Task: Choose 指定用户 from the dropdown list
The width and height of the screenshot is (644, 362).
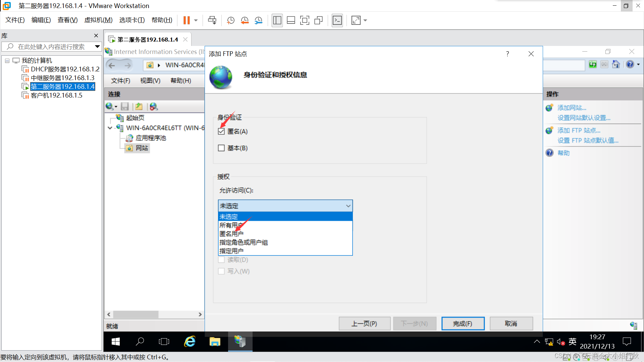Action: 285,251
